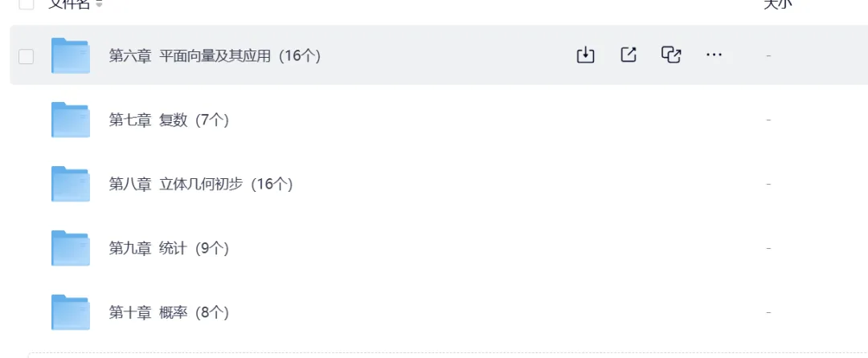
Task: Open folder 第九章 统计 (9个)
Action: (x=169, y=248)
